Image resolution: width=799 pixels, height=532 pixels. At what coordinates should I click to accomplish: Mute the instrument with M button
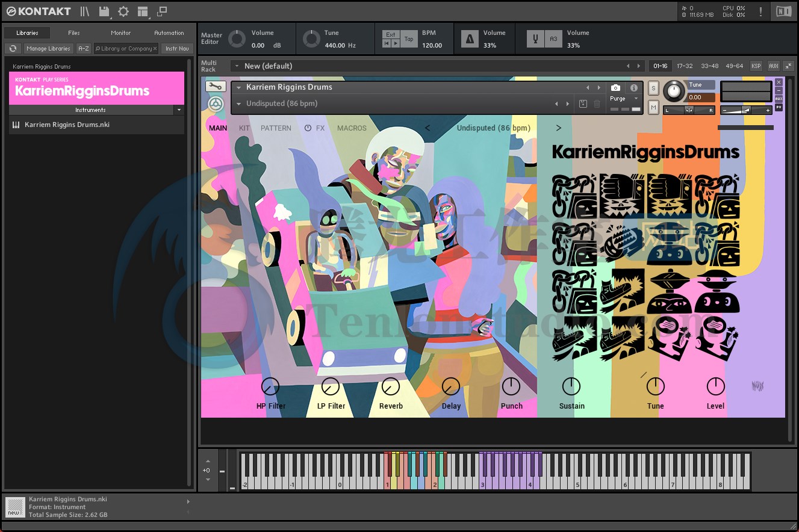click(x=653, y=107)
